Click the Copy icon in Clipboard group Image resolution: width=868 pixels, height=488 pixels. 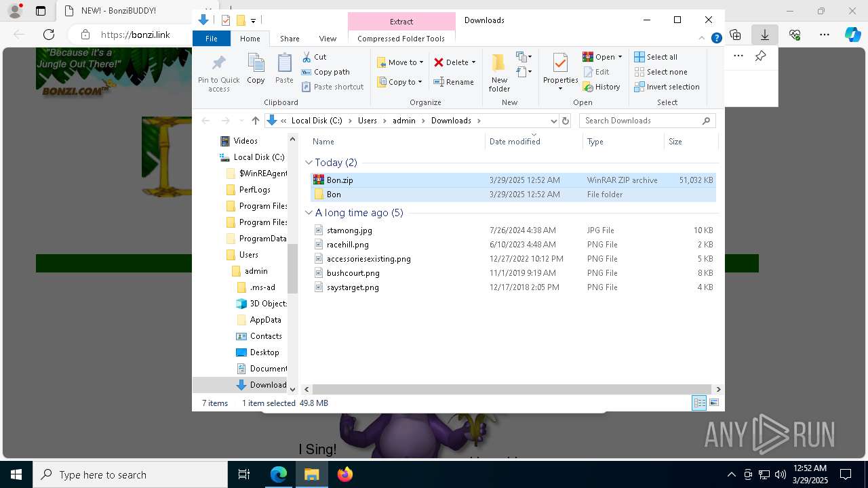[256, 69]
